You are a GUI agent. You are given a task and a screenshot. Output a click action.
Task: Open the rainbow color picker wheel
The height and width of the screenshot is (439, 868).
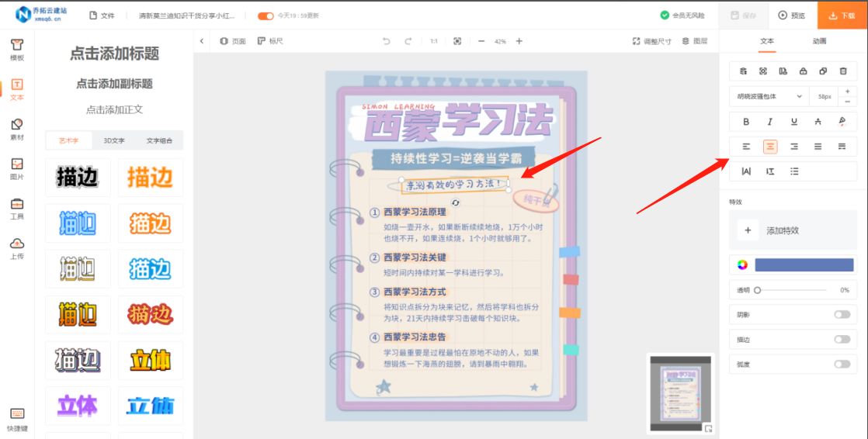(x=742, y=264)
